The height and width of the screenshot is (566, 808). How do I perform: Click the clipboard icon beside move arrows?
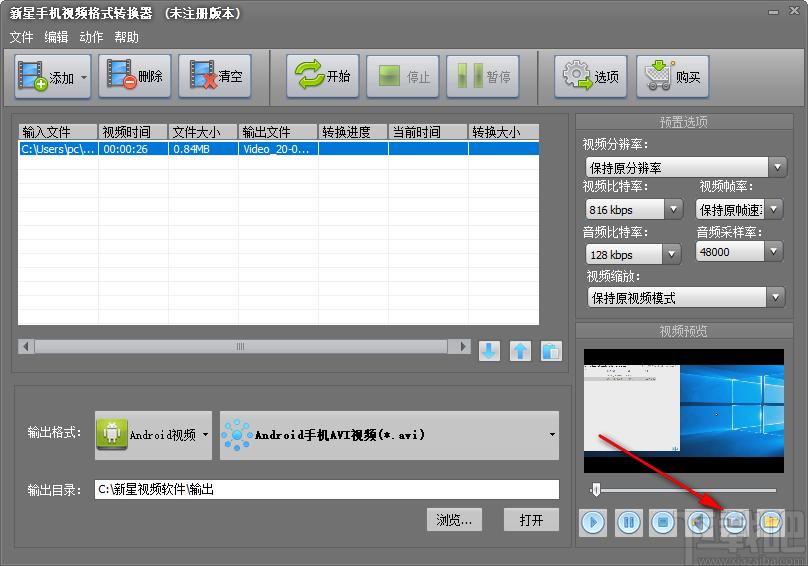[551, 351]
